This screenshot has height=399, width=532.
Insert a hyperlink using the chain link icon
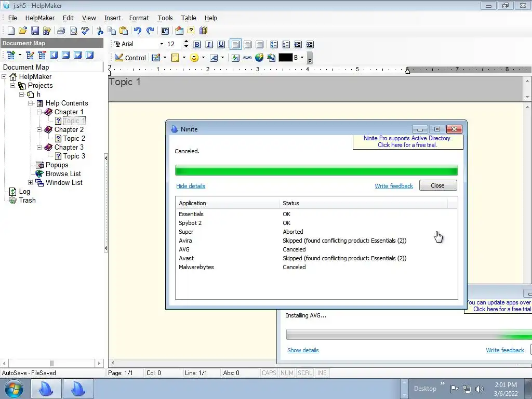pos(247,58)
